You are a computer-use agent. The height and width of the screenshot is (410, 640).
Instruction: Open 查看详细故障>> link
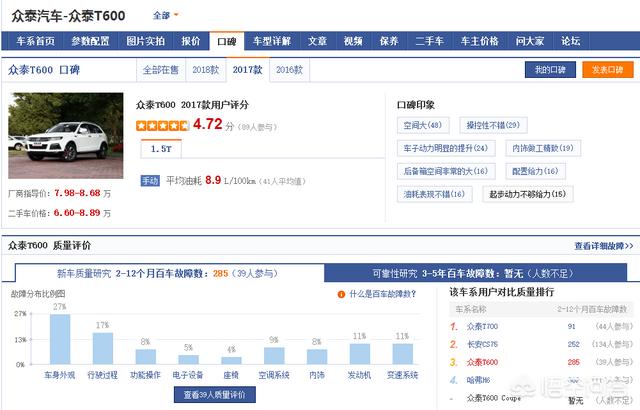604,246
